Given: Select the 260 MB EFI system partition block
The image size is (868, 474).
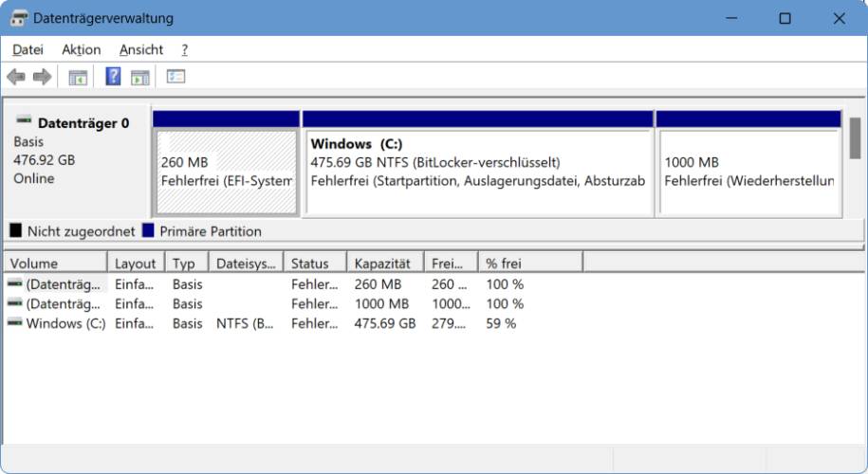Looking at the screenshot, I should coord(226,171).
